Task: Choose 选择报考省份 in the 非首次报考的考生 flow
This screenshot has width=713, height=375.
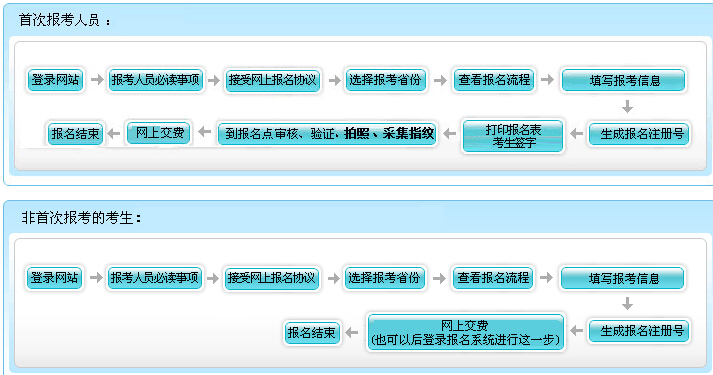Action: [x=384, y=278]
